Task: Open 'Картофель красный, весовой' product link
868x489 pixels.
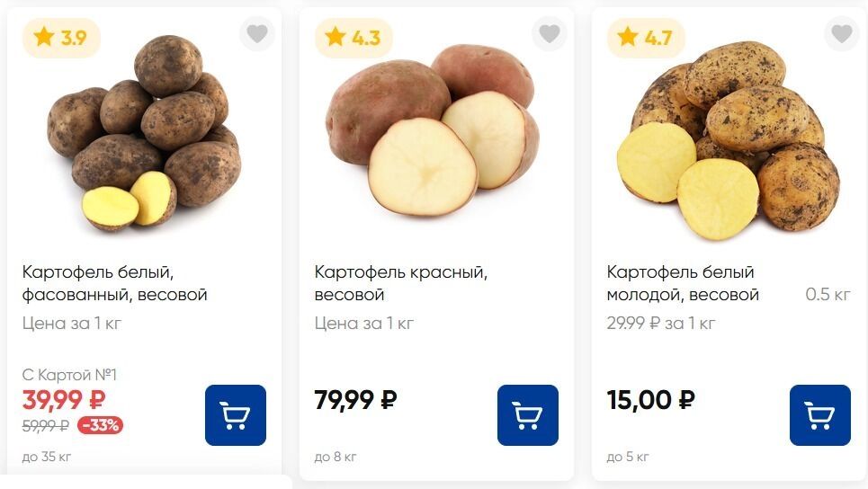Action: tap(400, 283)
